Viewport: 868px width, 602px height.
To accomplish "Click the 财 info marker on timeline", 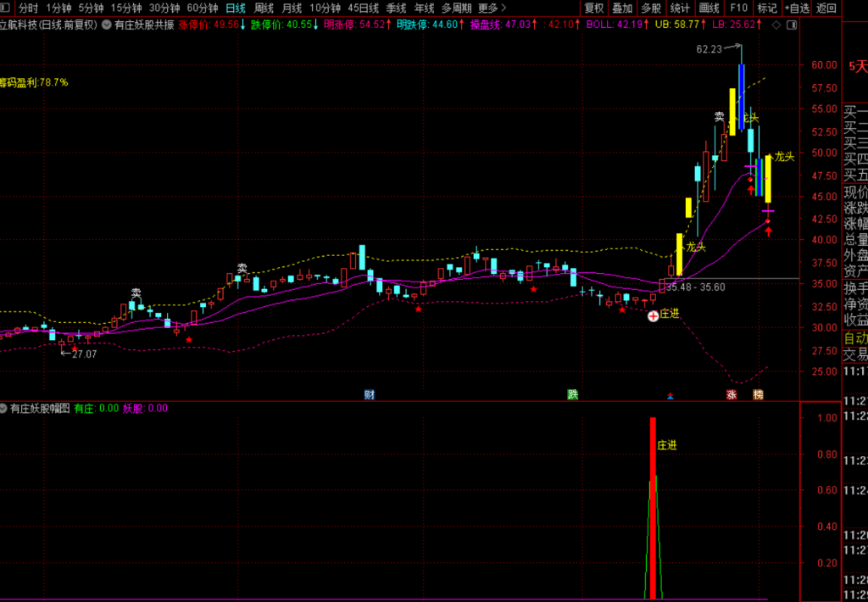I will [x=370, y=395].
